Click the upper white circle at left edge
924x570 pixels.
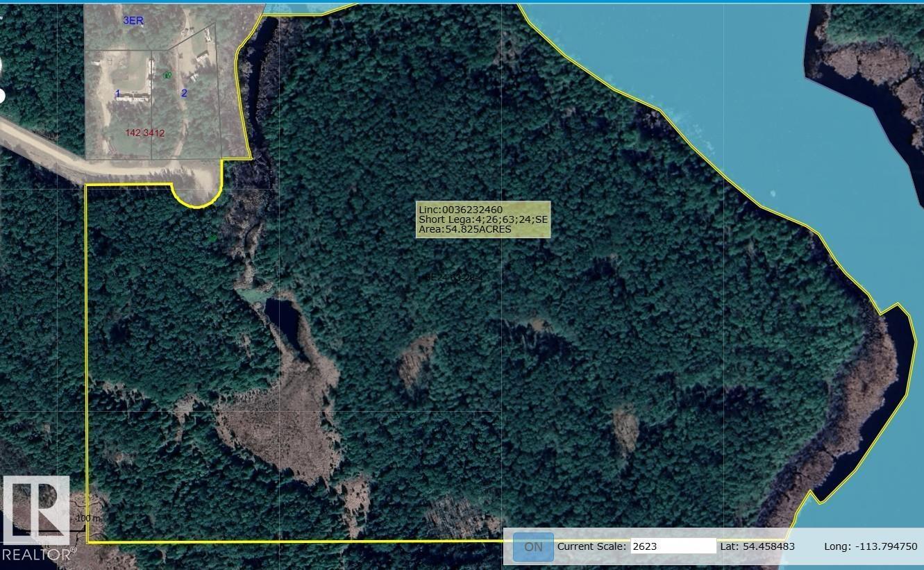[0, 67]
